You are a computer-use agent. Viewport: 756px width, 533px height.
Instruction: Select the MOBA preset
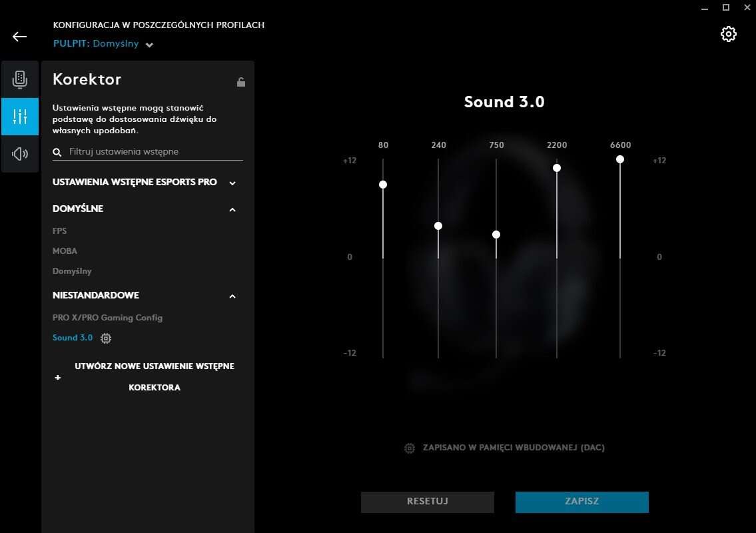65,251
